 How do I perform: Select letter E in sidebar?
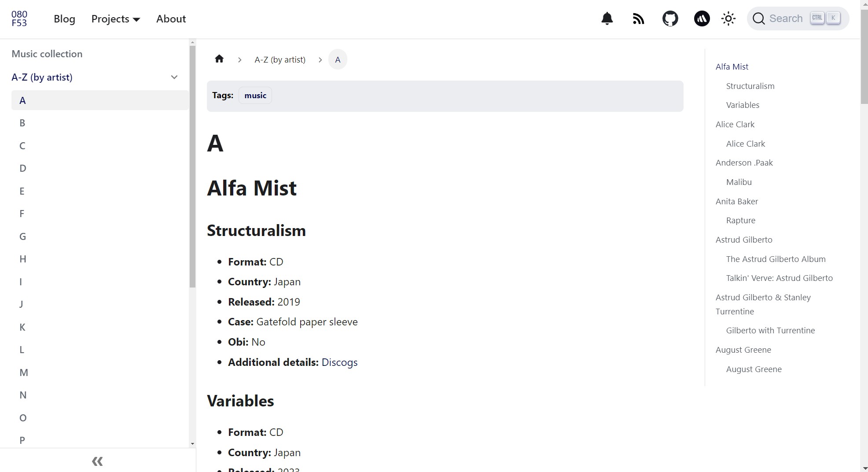(x=100, y=191)
